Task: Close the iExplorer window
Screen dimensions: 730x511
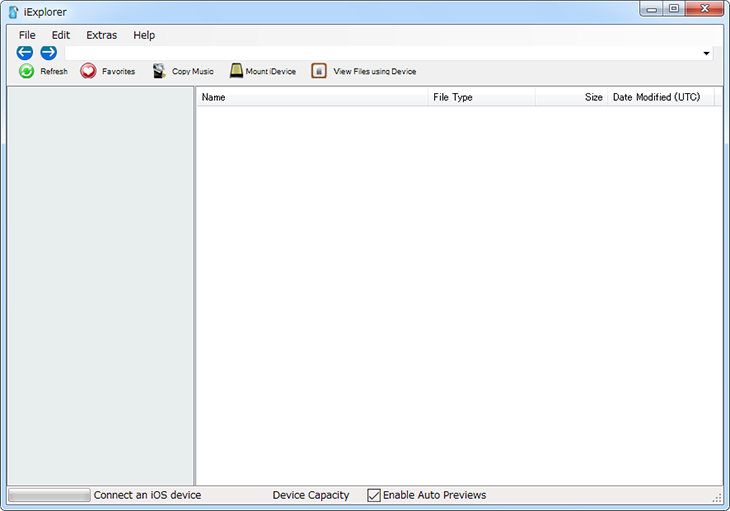Action: click(x=704, y=9)
